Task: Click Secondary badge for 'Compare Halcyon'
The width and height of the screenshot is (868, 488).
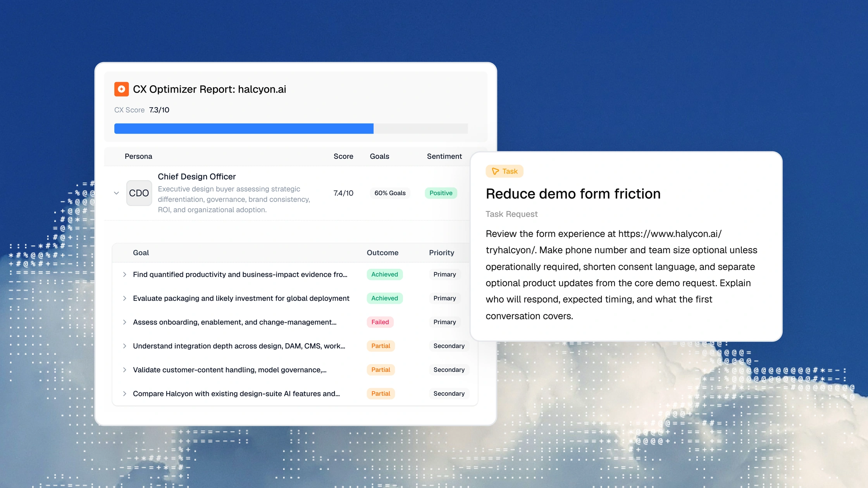Action: click(x=449, y=393)
